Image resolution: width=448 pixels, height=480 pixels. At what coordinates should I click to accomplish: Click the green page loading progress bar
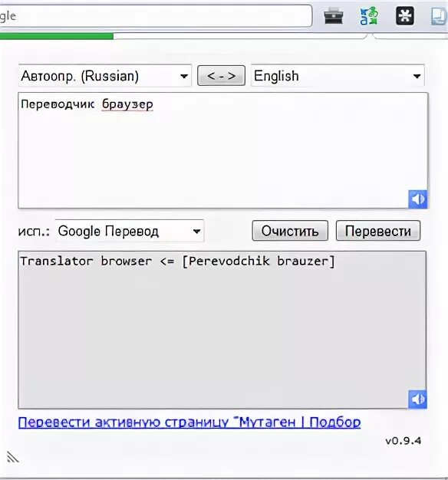pos(57,36)
